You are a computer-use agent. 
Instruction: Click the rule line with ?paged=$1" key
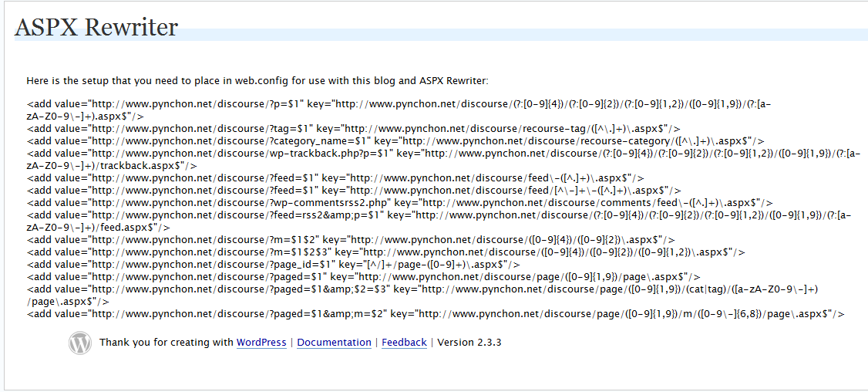pyautogui.click(x=364, y=277)
